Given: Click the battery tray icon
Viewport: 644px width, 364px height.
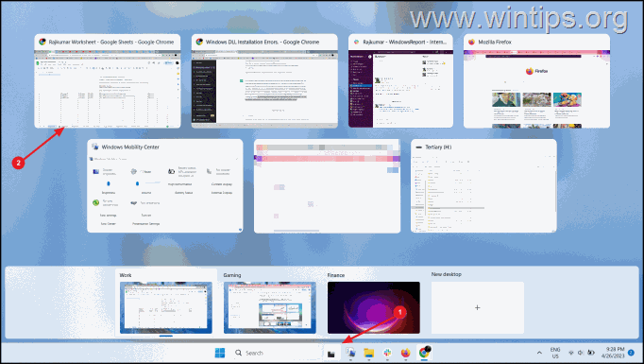Looking at the screenshot, I should (x=590, y=353).
